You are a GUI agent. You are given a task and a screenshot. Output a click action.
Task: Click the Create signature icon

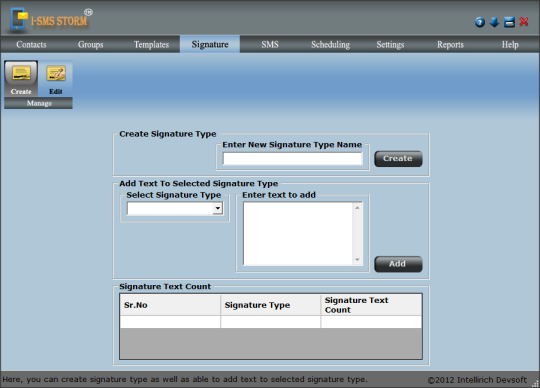click(x=21, y=78)
